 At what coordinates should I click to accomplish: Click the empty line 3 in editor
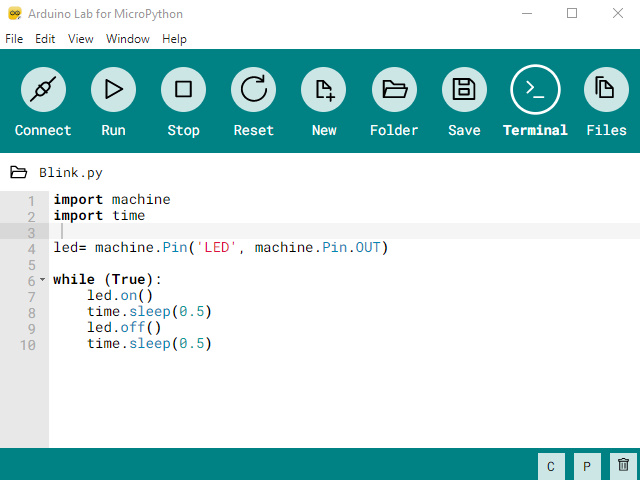(x=344, y=231)
